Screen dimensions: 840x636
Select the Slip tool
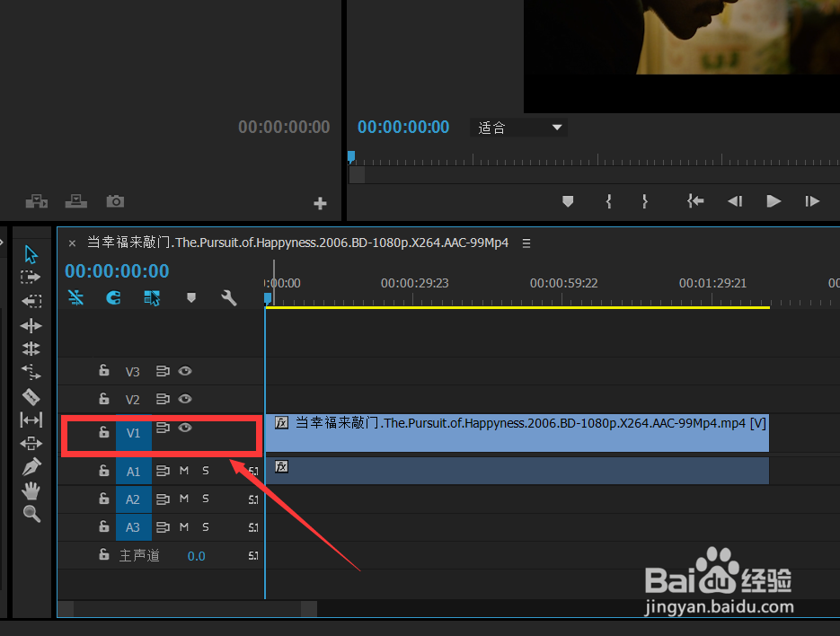pyautogui.click(x=31, y=420)
